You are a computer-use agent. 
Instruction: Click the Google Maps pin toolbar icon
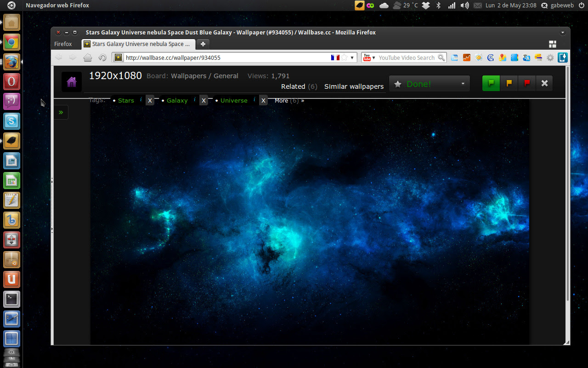503,57
